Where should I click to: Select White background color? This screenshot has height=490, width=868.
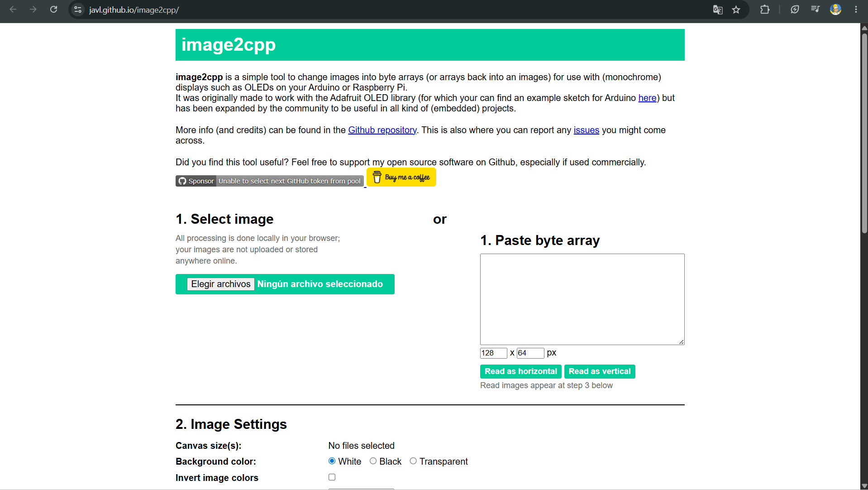click(332, 461)
